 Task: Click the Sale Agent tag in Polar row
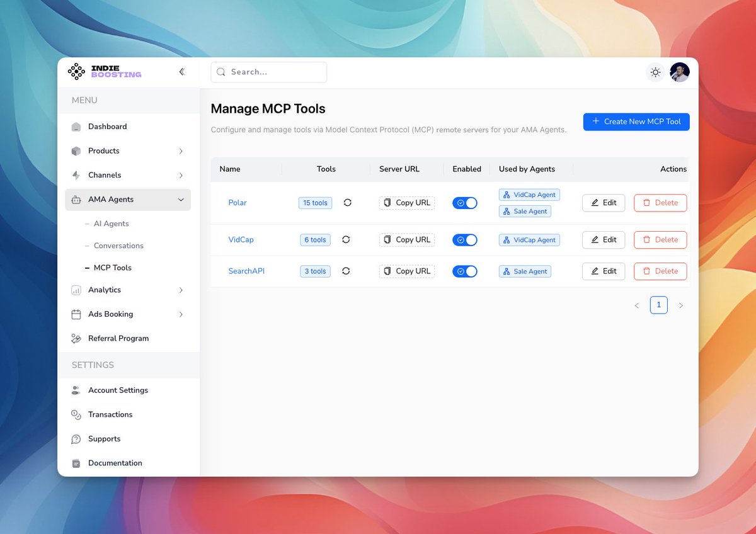click(525, 212)
